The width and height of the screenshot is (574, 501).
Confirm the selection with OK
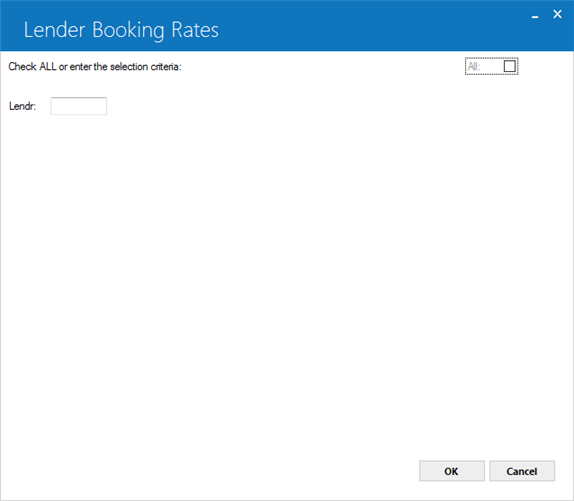coord(452,471)
